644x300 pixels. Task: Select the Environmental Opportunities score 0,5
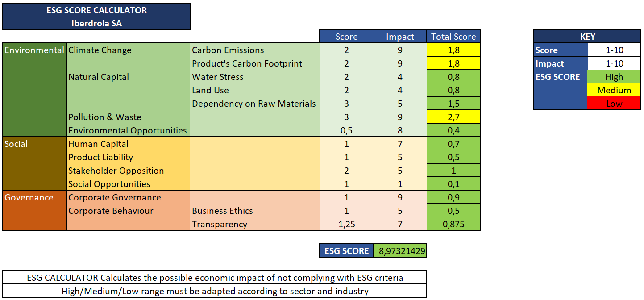click(346, 130)
